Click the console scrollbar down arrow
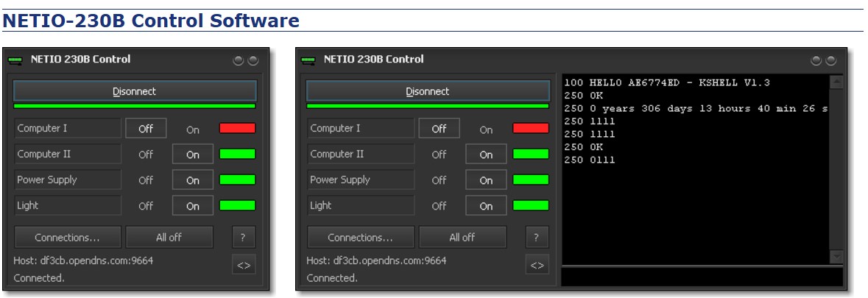The image size is (868, 298). point(836,257)
